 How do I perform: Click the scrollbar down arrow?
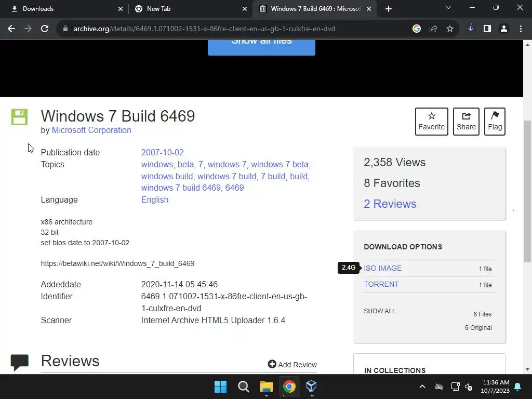click(x=527, y=369)
